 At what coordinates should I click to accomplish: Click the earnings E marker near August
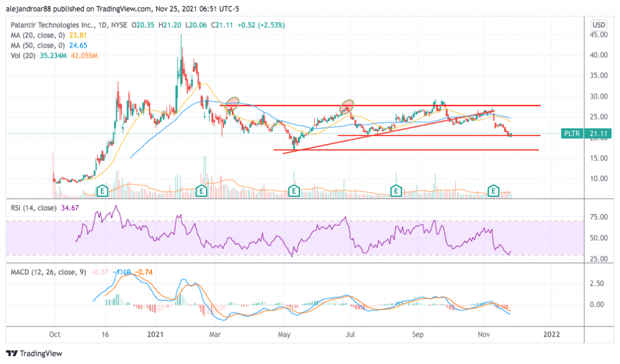pos(396,192)
